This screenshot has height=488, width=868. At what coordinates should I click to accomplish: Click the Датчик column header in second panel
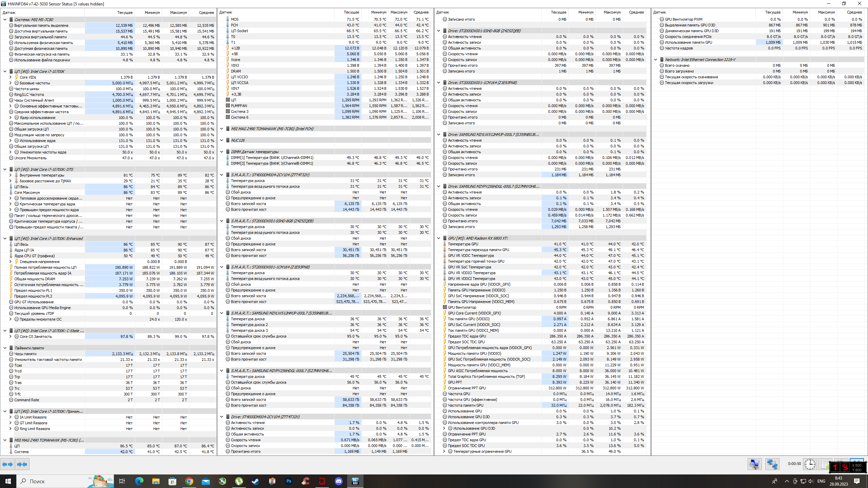226,12
